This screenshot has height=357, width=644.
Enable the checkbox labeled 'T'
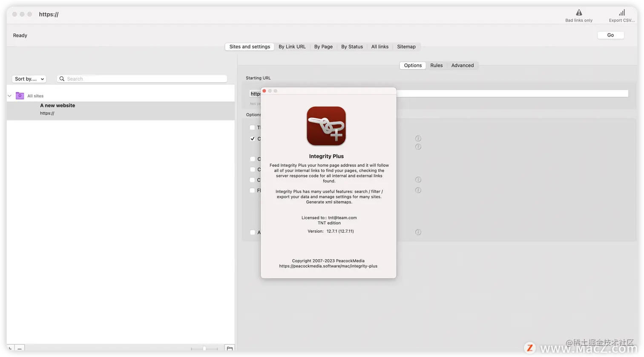pyautogui.click(x=253, y=128)
